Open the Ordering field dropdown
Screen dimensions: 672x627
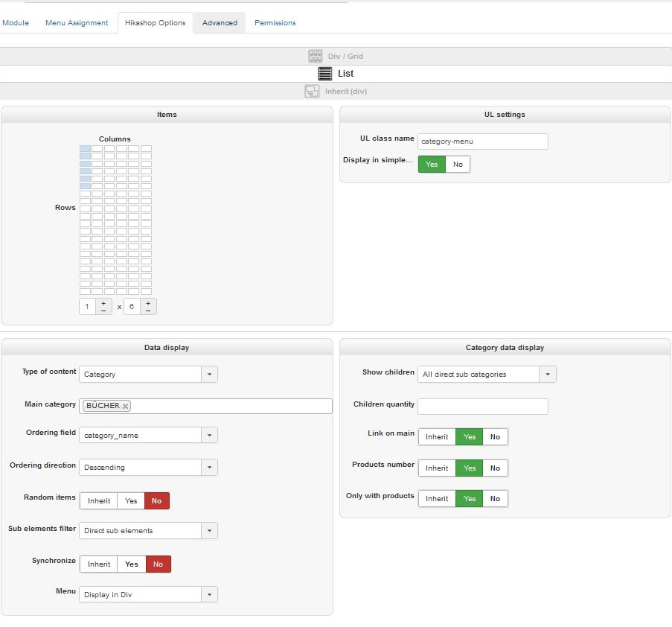148,435
